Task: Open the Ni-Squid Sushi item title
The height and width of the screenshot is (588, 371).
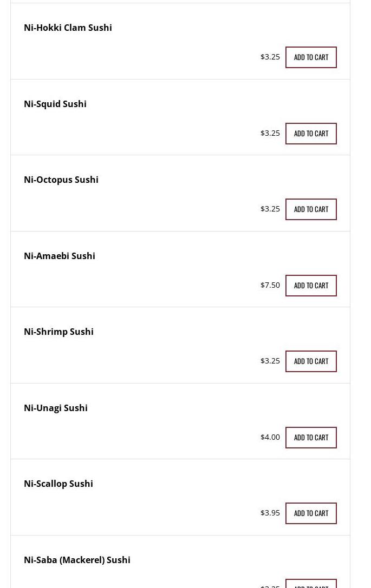Action: 55,104
